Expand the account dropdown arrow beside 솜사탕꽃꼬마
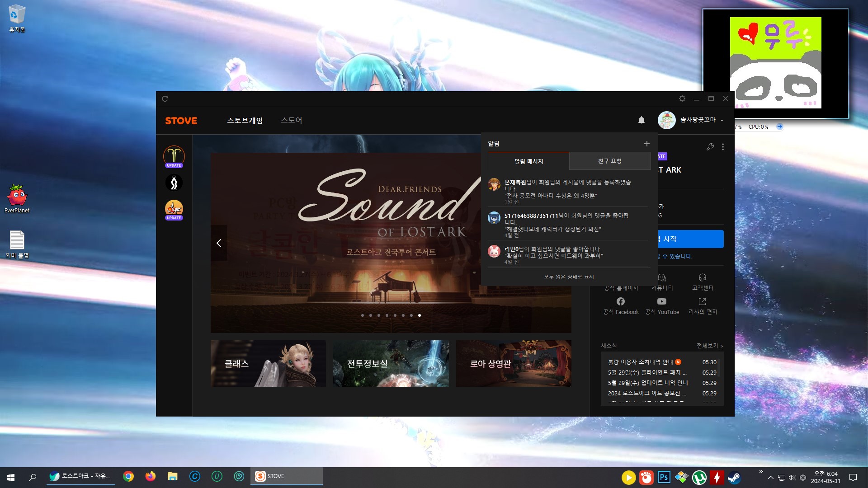 tap(722, 120)
